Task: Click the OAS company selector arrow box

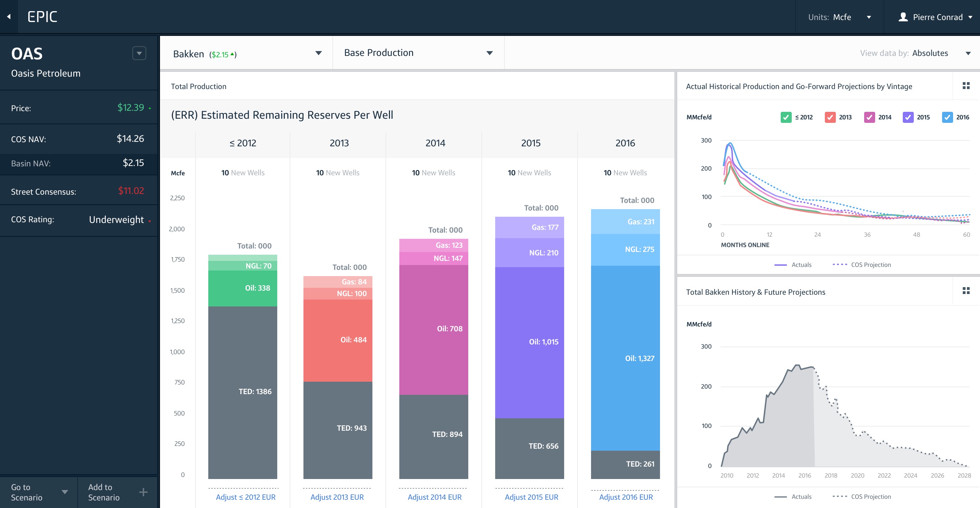Action: [139, 53]
